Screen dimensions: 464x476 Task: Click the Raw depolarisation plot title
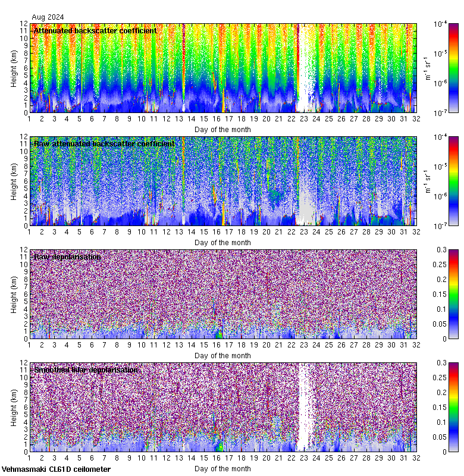click(x=67, y=256)
